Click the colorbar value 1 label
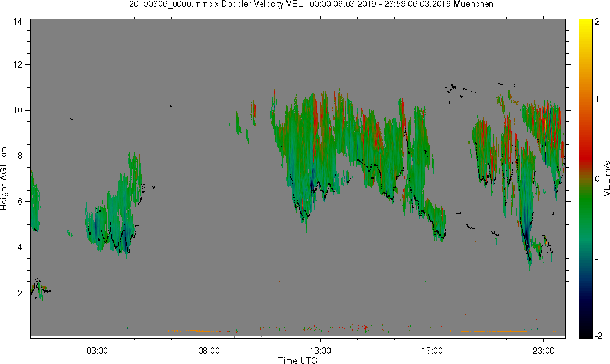The height and width of the screenshot is (364, 610). (598, 99)
